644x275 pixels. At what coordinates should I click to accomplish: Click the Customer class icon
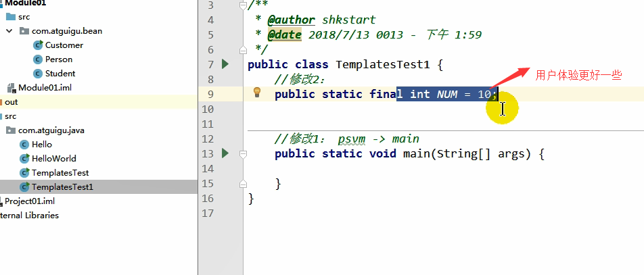click(x=38, y=45)
